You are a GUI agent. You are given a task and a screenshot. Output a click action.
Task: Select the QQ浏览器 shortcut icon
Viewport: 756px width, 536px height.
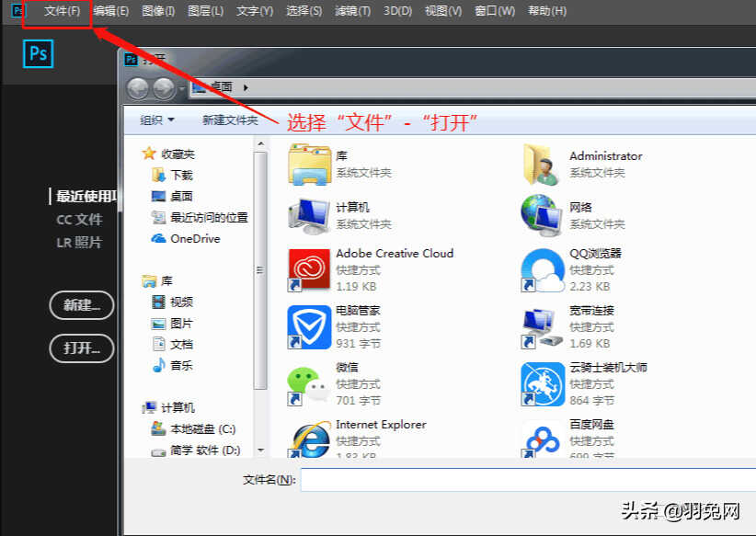(543, 270)
